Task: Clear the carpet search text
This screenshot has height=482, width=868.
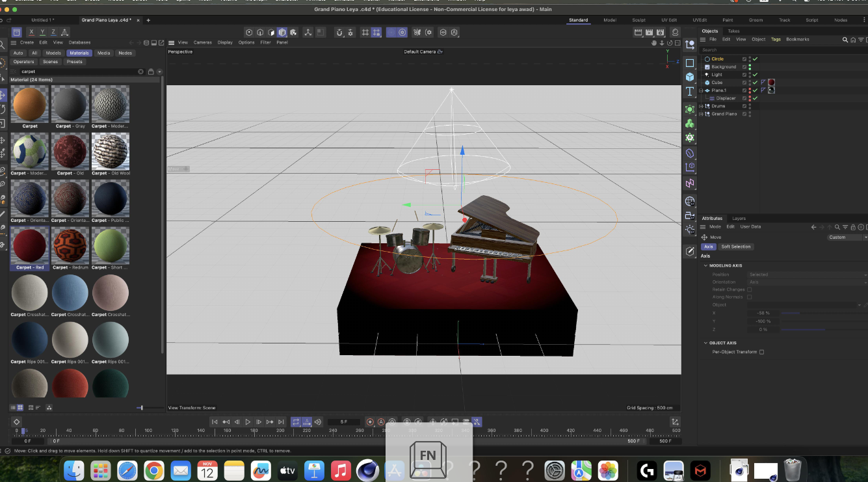Action: point(140,72)
